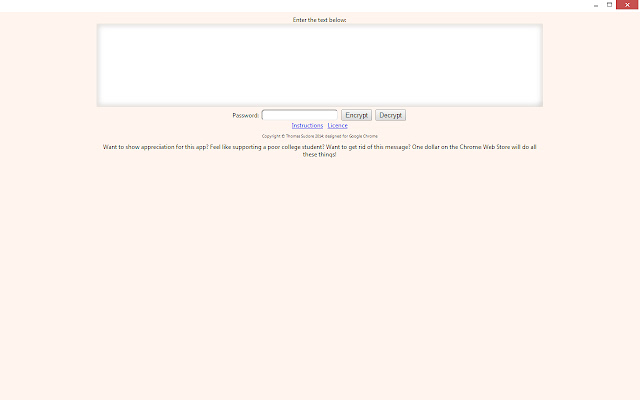Screen dimensions: 640x400
Task: Place cursor in the password box
Action: click(299, 115)
